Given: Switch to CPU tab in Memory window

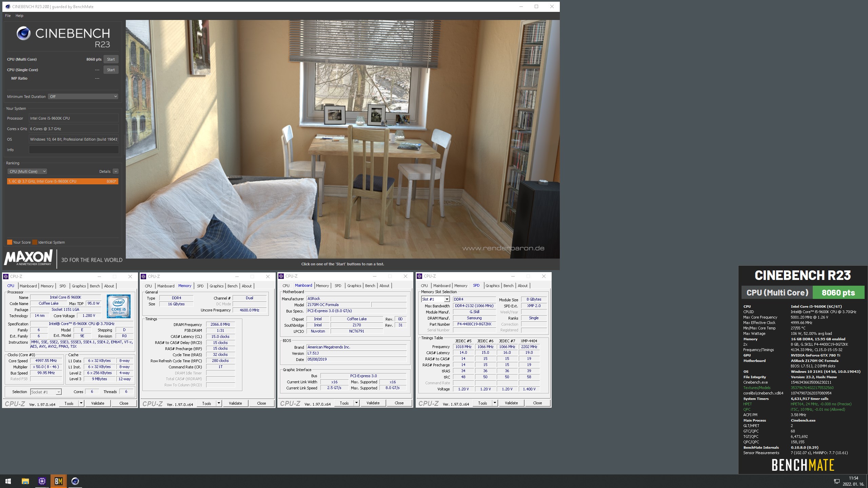Looking at the screenshot, I should pyautogui.click(x=148, y=286).
